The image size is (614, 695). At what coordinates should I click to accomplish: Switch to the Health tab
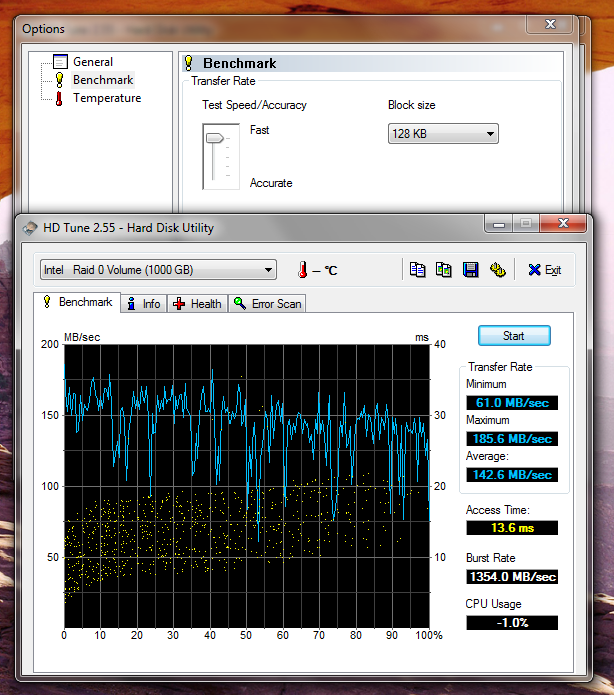[197, 303]
